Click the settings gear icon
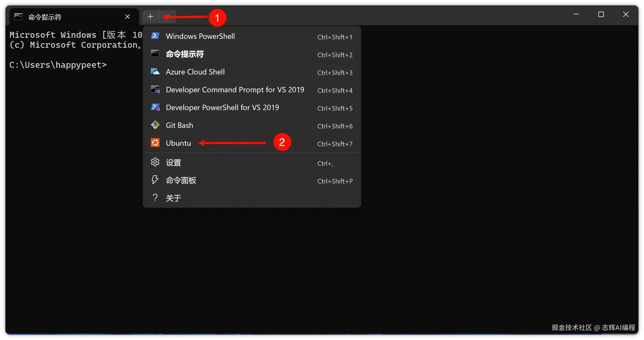The height and width of the screenshot is (340, 644). tap(155, 162)
